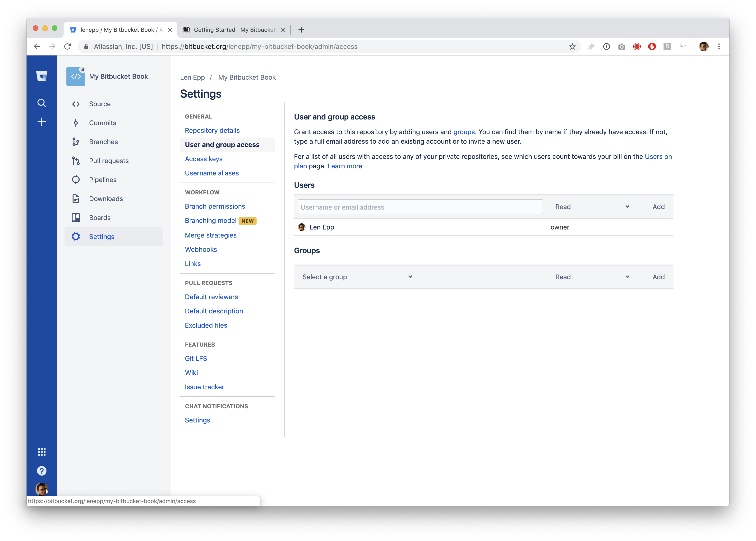
Task: Open Users permission Read dropdown
Action: point(592,207)
